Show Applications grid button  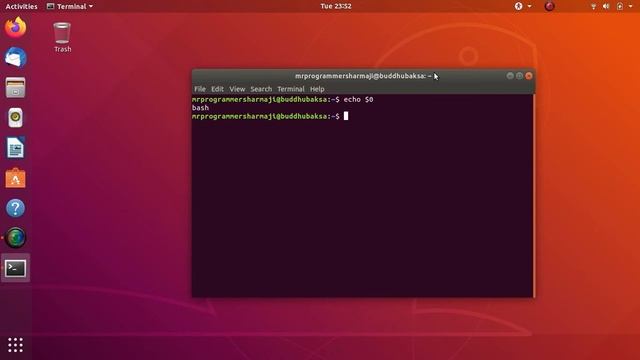coord(16,345)
